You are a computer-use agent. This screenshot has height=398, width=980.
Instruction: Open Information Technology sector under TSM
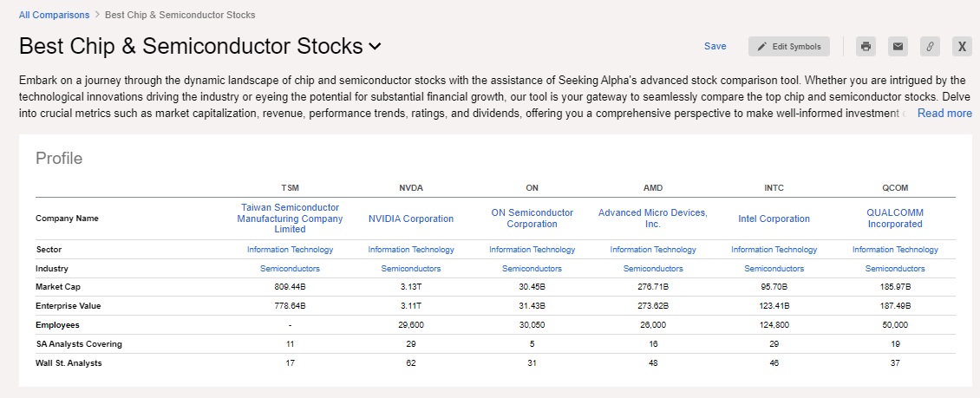pyautogui.click(x=290, y=250)
